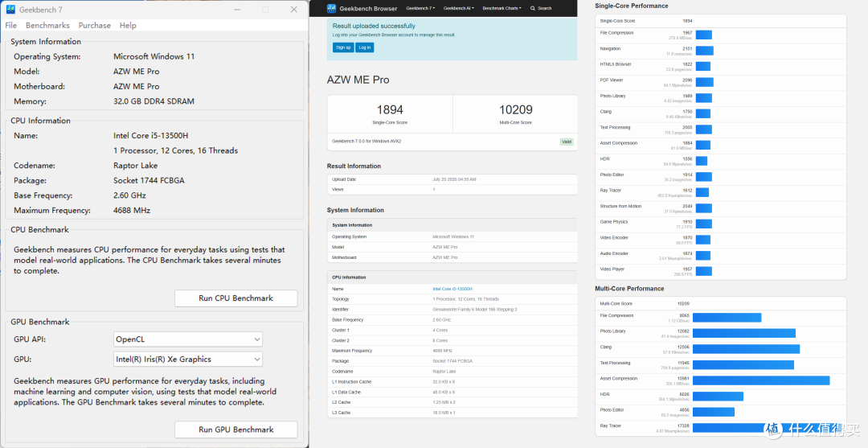
Task: Expand the Geekbench AI nav dropdown
Action: click(458, 8)
